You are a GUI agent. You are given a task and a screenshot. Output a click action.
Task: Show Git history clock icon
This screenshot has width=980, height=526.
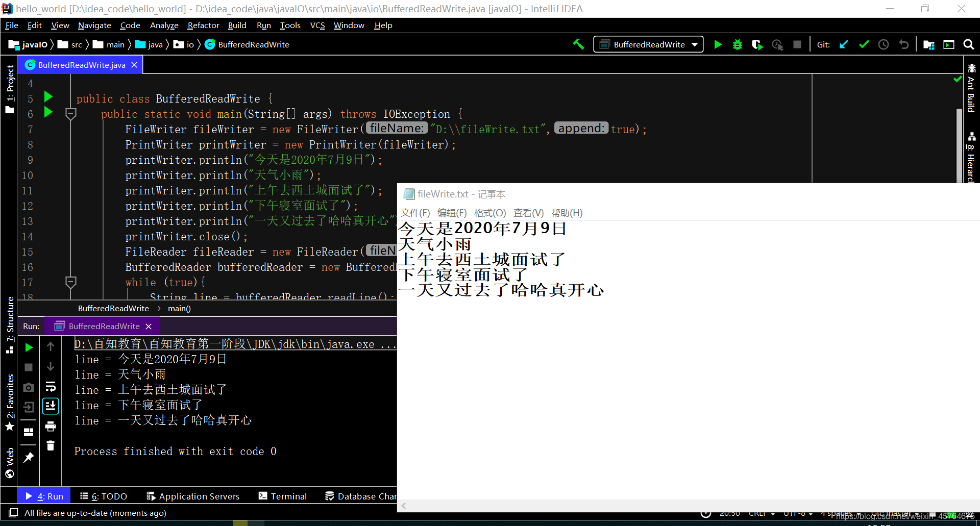[884, 44]
